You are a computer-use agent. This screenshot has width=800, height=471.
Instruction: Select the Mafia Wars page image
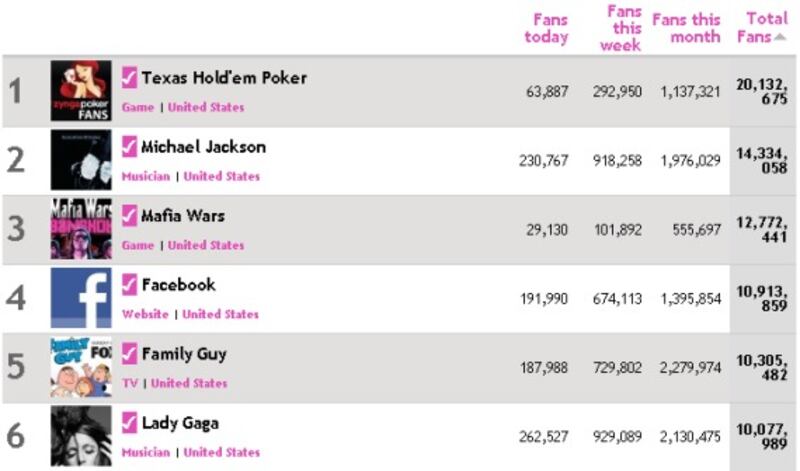81,229
